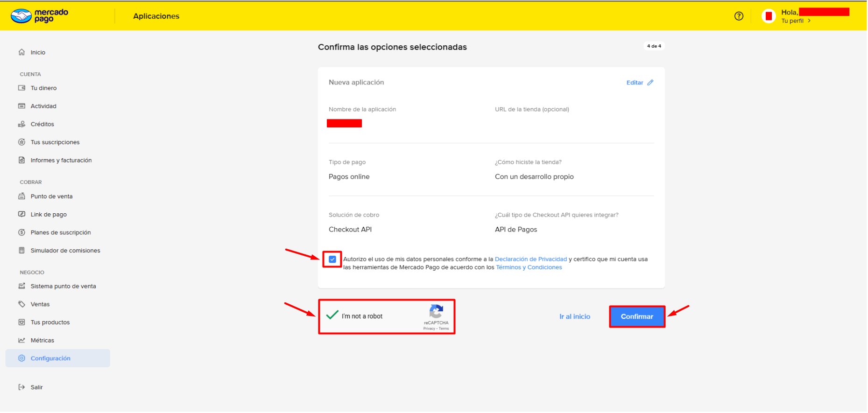This screenshot has width=868, height=413.
Task: Click the ¿Cómo hiciste la tienda? label
Action: pos(528,162)
